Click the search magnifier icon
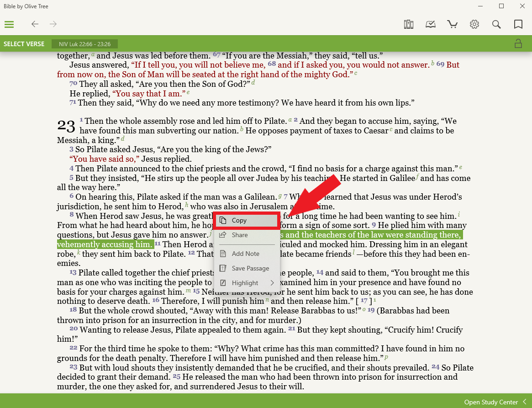 tap(496, 24)
